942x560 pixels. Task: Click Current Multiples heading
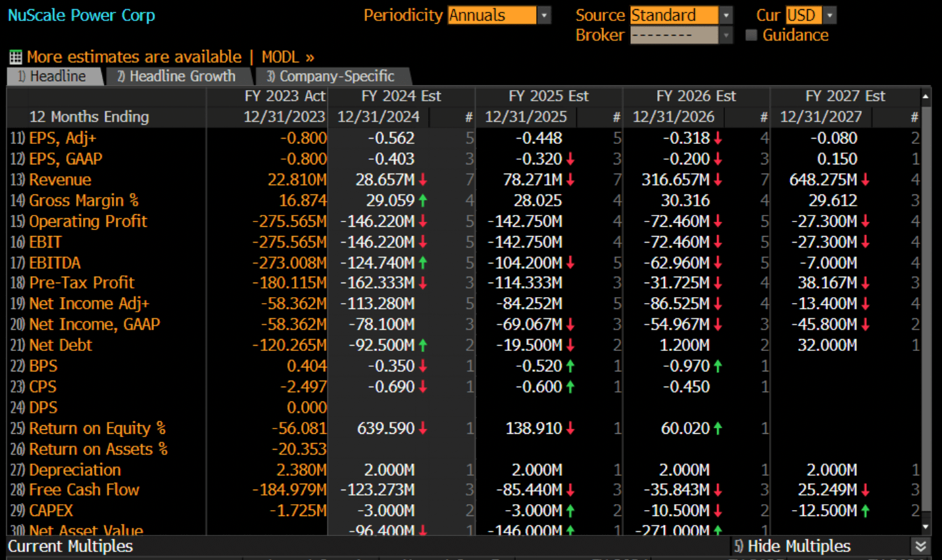70,546
